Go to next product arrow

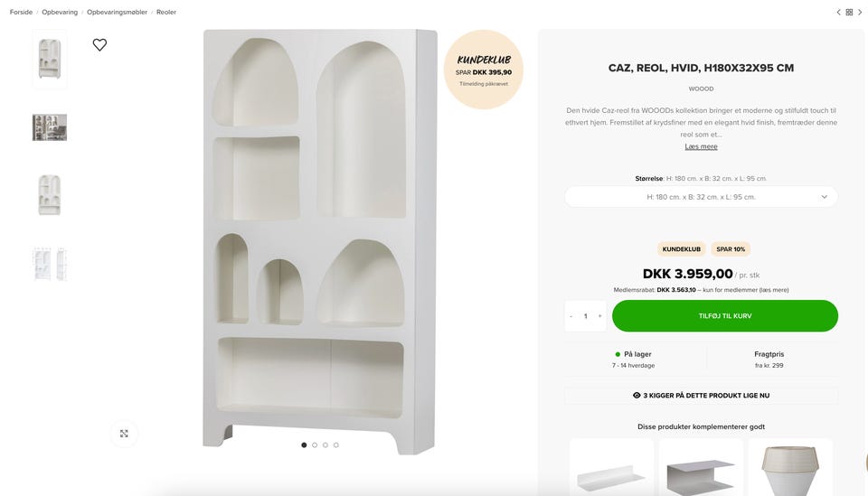coord(860,12)
